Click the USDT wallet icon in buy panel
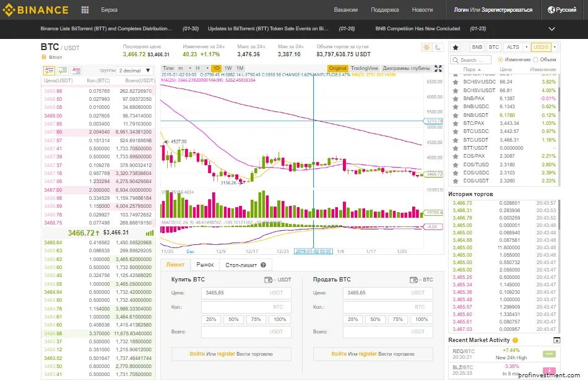 [268, 280]
